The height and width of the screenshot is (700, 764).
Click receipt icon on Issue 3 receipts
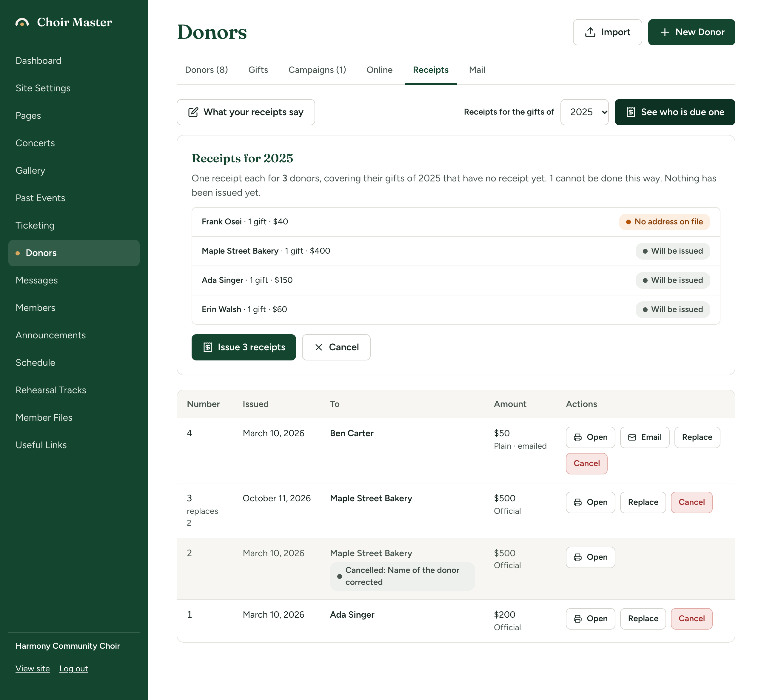tap(208, 347)
